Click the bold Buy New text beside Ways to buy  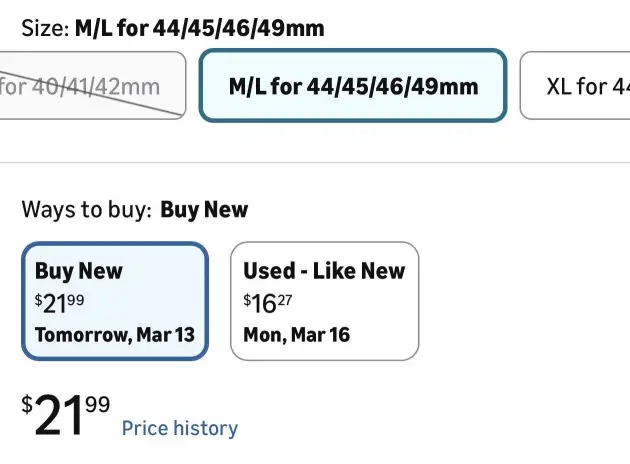coord(204,210)
